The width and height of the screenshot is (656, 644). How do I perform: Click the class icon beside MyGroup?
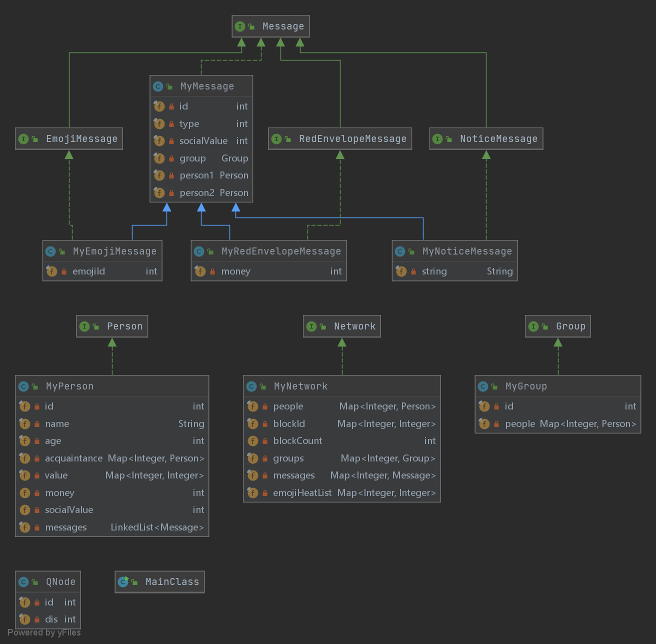click(483, 386)
